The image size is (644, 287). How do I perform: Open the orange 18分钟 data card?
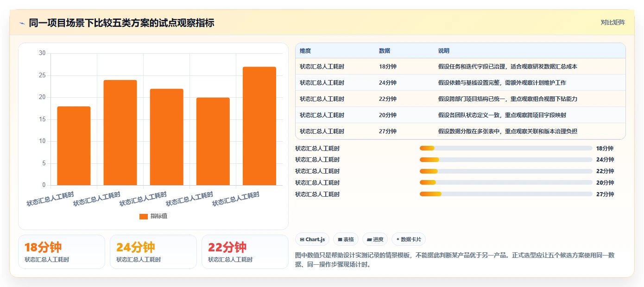tap(62, 252)
